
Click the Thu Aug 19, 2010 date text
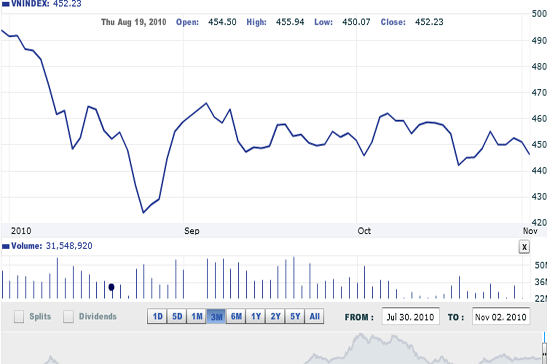[x=134, y=22]
